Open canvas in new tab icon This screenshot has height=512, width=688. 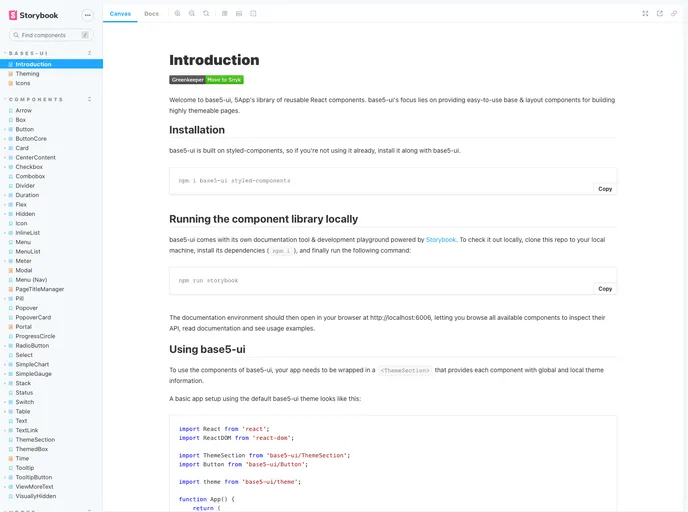click(x=660, y=14)
